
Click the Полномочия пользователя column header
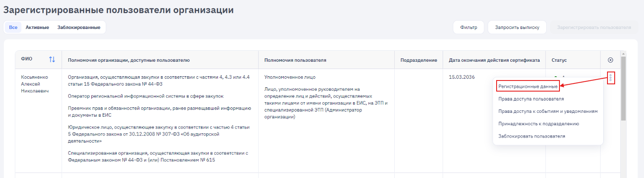[x=295, y=60]
